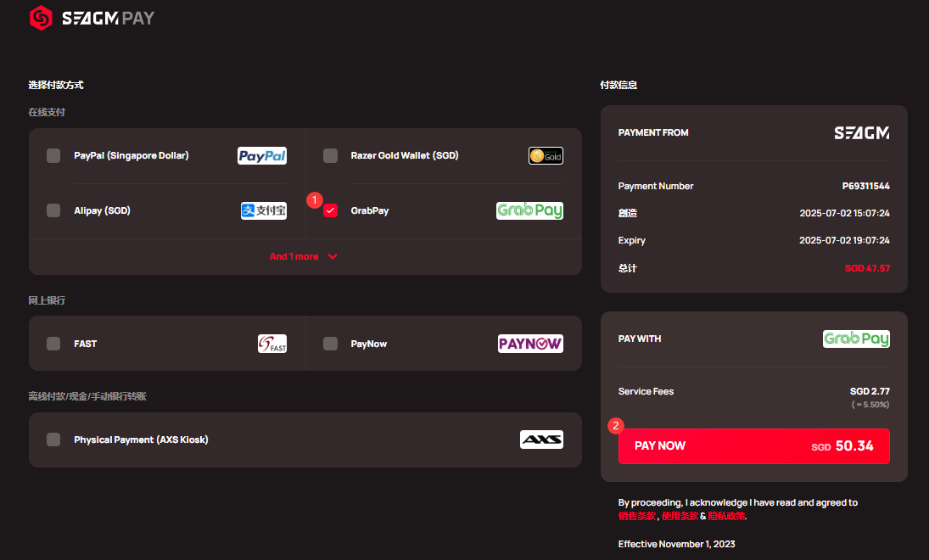
Task: Uncheck the GrabPay checkbox
Action: pos(331,210)
